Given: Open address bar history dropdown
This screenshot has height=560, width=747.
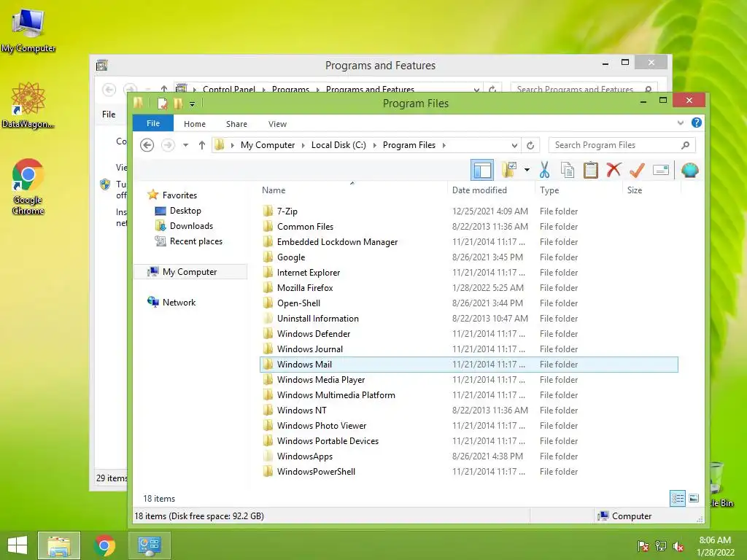Looking at the screenshot, I should pos(514,145).
